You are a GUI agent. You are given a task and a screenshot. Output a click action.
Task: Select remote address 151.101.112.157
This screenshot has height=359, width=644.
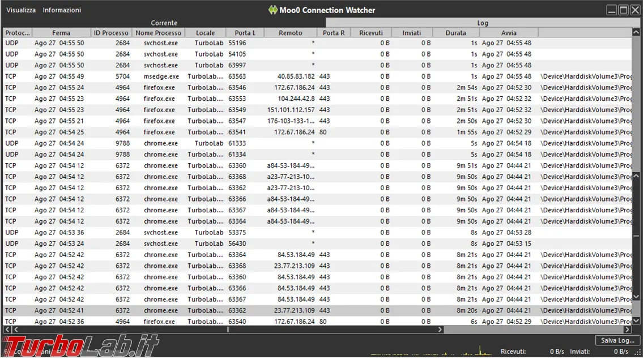[291, 110]
